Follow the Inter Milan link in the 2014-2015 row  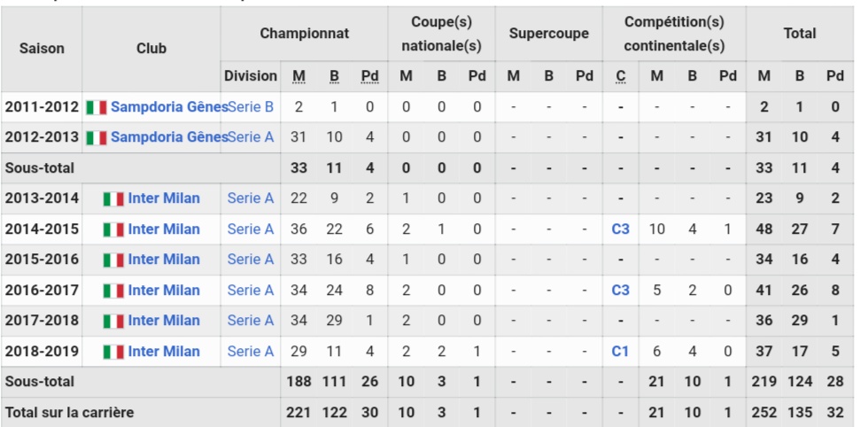164,229
